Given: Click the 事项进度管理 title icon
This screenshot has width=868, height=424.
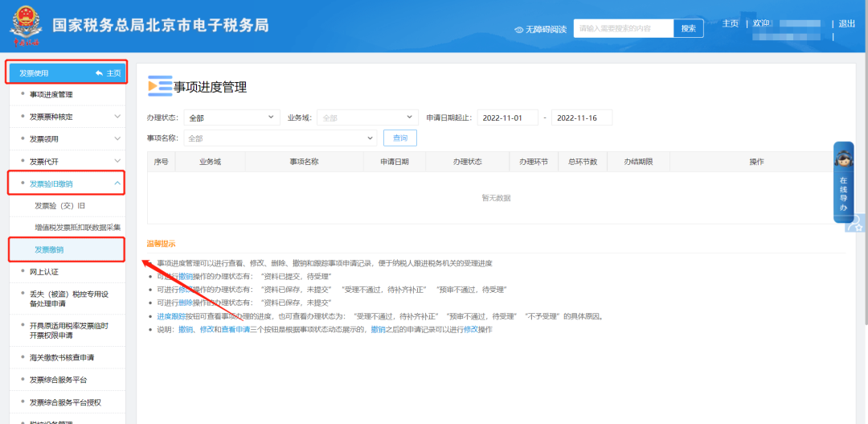Looking at the screenshot, I should [160, 86].
